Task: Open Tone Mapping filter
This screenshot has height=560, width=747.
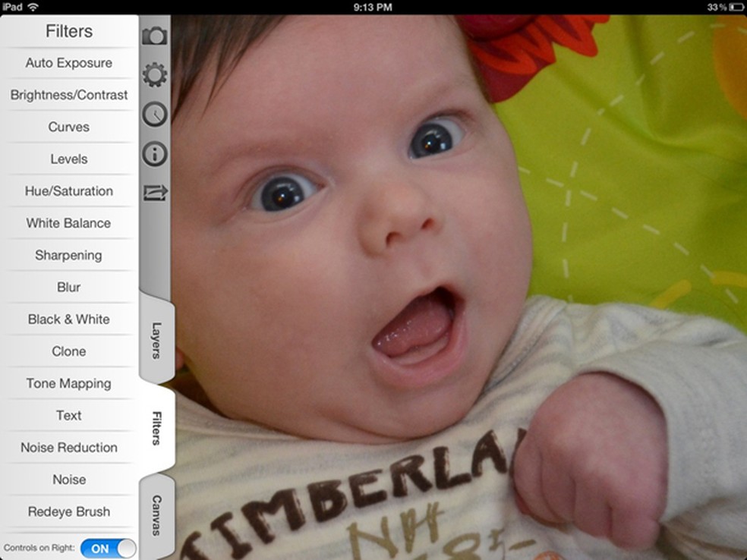Action: pos(69,383)
